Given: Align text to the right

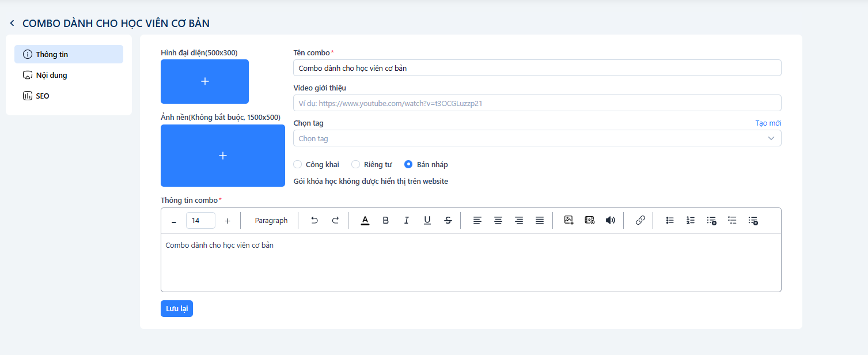Looking at the screenshot, I should click(x=519, y=220).
